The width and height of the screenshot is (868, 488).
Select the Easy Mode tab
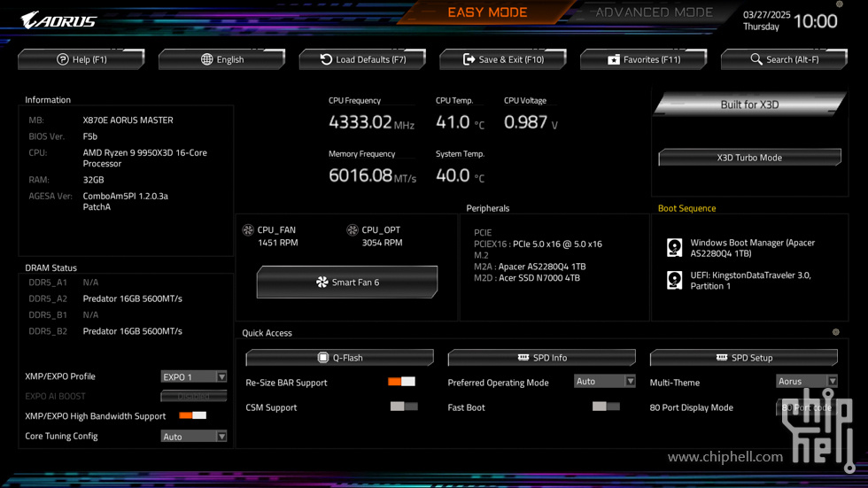tap(487, 12)
